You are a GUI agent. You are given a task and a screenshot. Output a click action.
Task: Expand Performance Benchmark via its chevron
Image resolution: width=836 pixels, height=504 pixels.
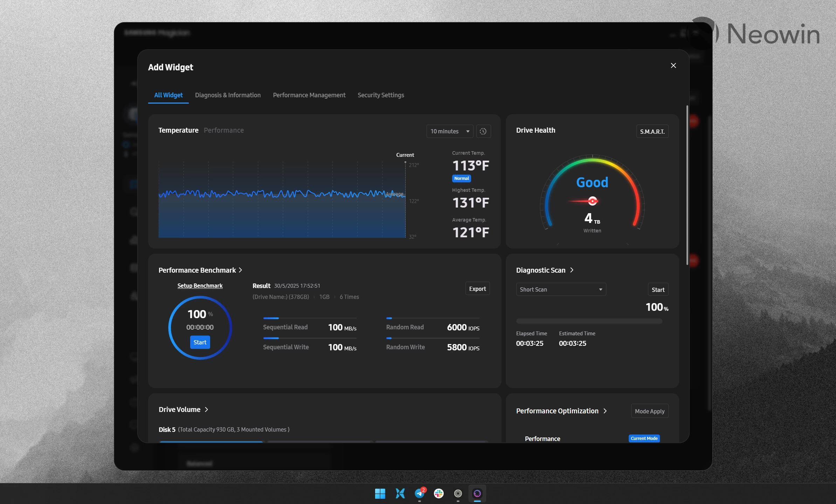pos(241,270)
